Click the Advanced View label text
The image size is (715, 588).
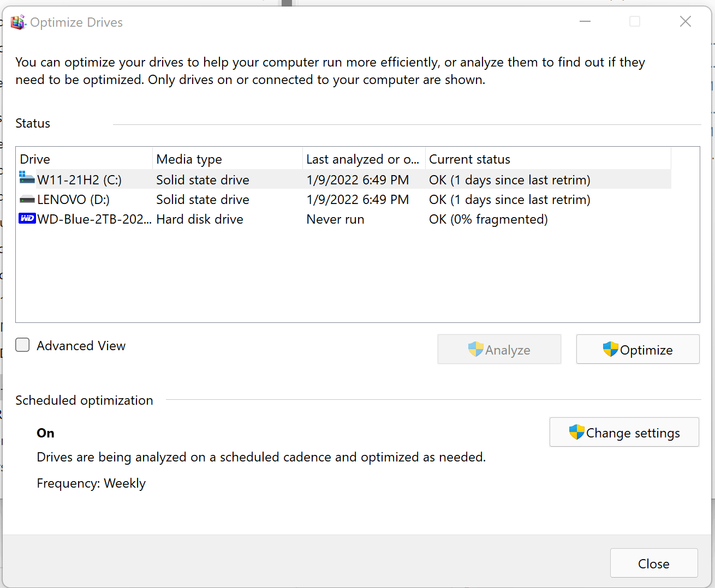pos(81,346)
